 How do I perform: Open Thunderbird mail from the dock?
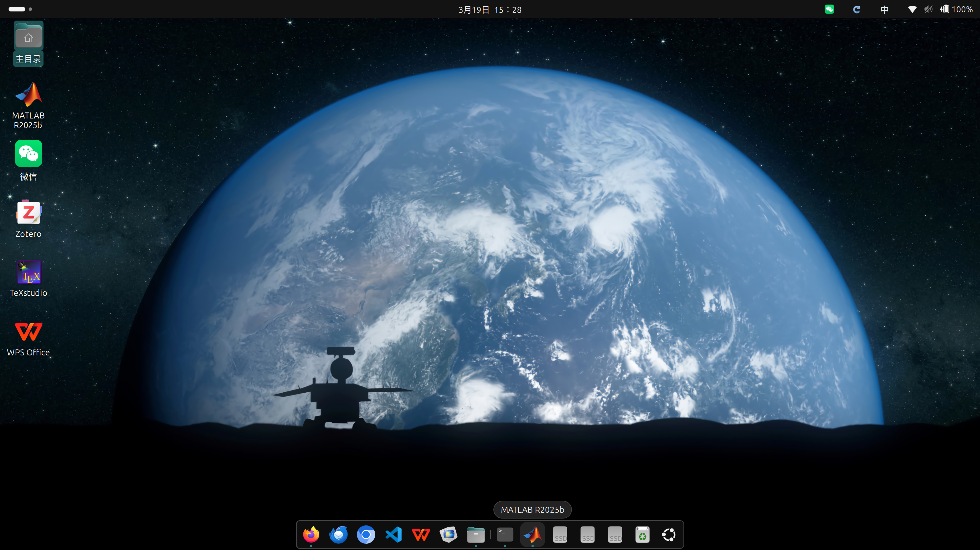[x=339, y=535]
